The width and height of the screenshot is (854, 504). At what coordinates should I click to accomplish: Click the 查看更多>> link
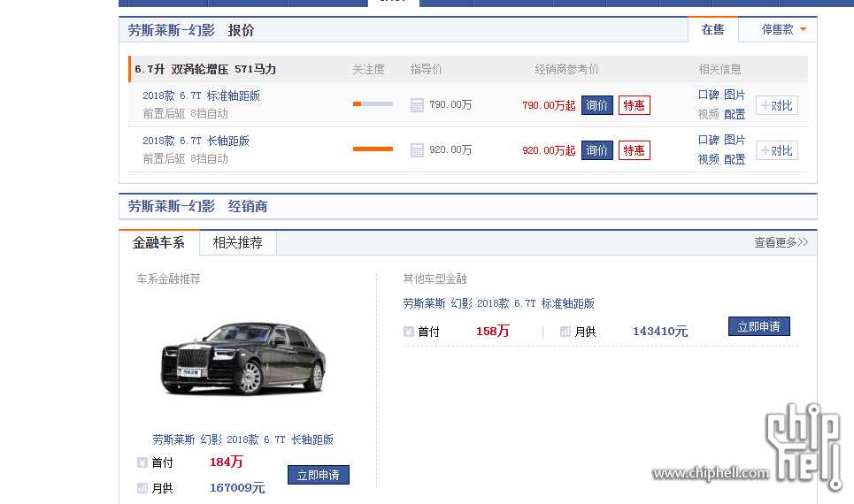click(781, 242)
